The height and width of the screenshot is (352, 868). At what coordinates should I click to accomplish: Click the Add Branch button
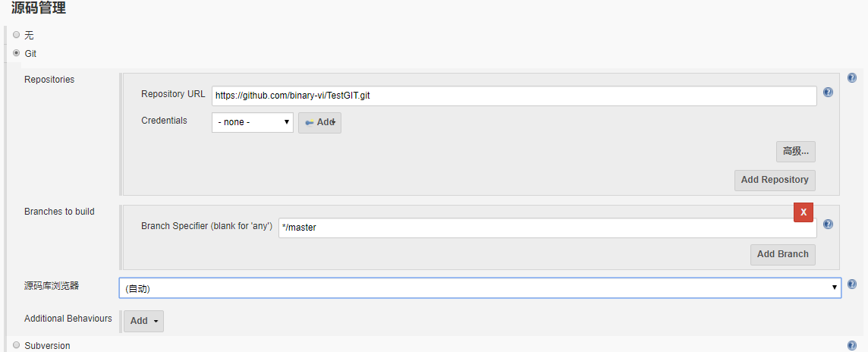(x=782, y=254)
